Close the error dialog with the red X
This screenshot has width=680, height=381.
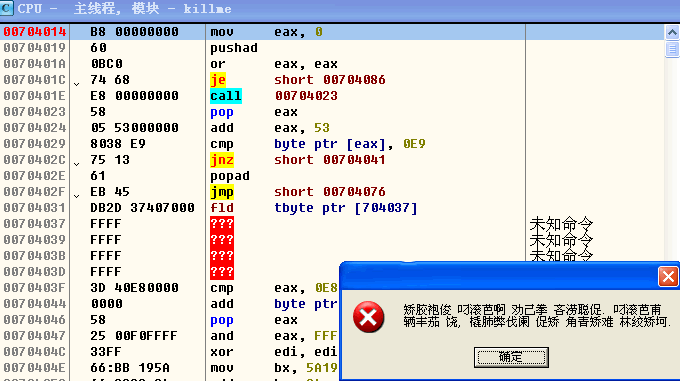coord(668,276)
